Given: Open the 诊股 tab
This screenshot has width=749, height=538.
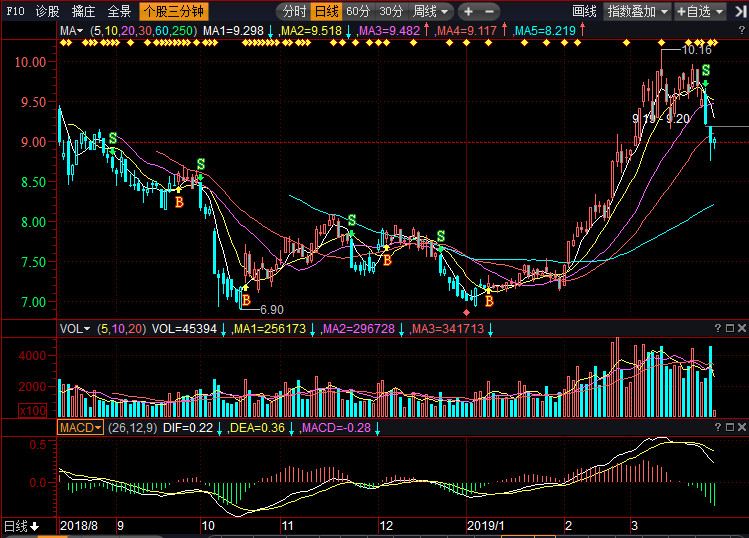Looking at the screenshot, I should click(x=47, y=12).
